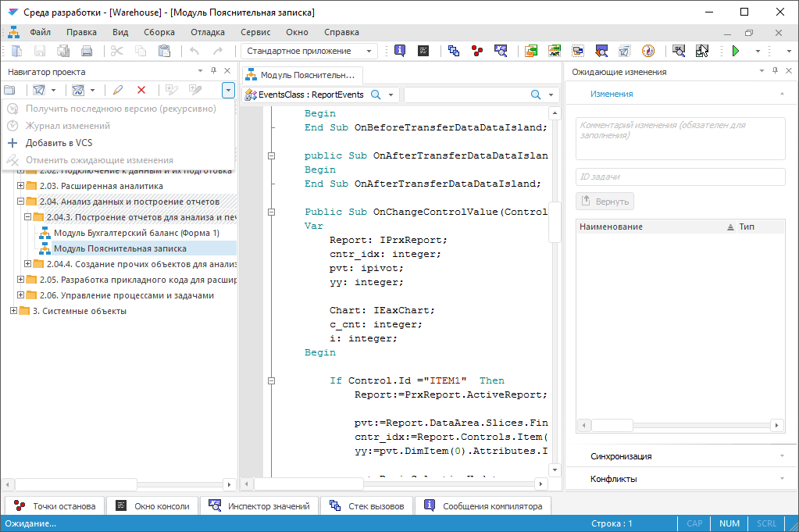This screenshot has width=799, height=532.
Task: Click the console window toolbar icon
Action: tap(423, 51)
